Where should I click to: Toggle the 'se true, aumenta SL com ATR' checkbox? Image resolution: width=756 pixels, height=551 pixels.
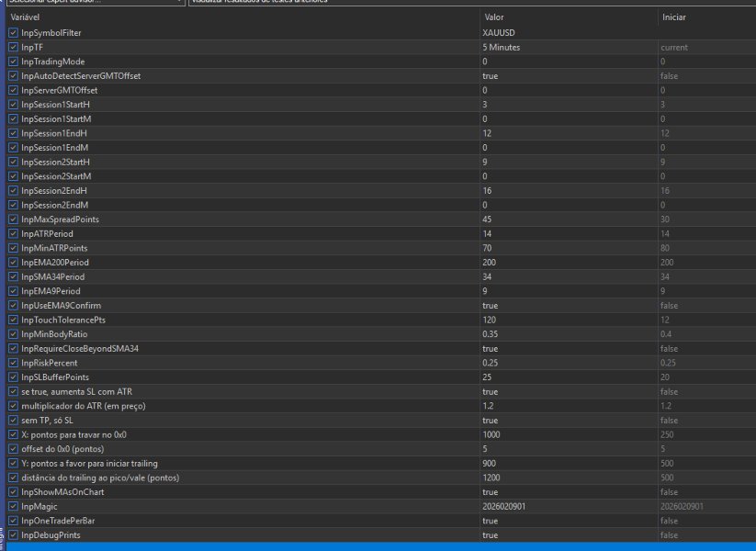[13, 391]
